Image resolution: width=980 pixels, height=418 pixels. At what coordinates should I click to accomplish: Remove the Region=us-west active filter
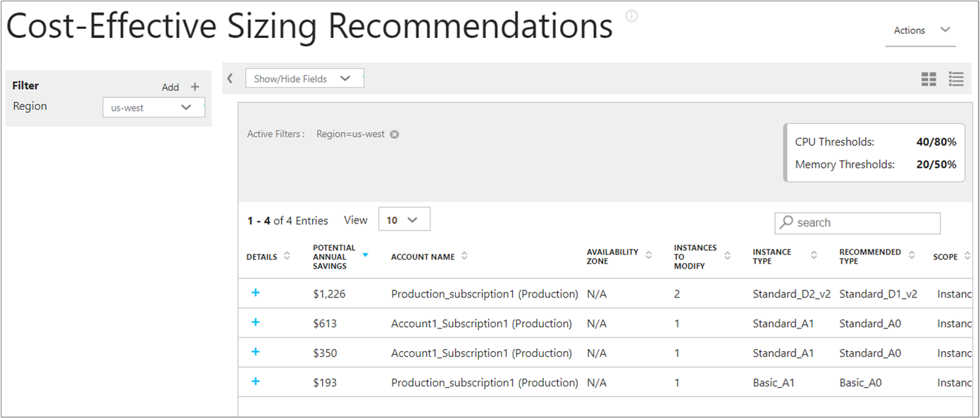tap(395, 134)
